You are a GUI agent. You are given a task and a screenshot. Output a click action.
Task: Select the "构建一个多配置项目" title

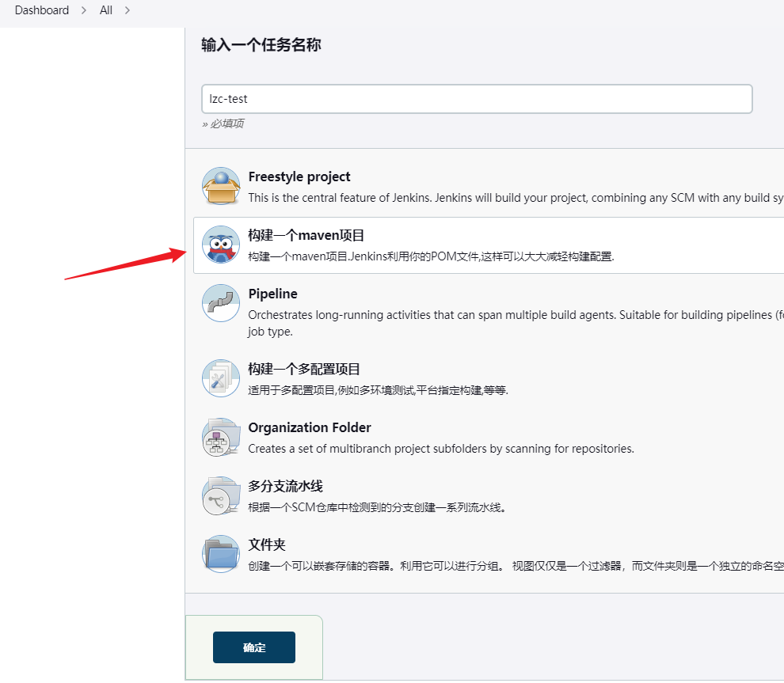click(x=304, y=369)
